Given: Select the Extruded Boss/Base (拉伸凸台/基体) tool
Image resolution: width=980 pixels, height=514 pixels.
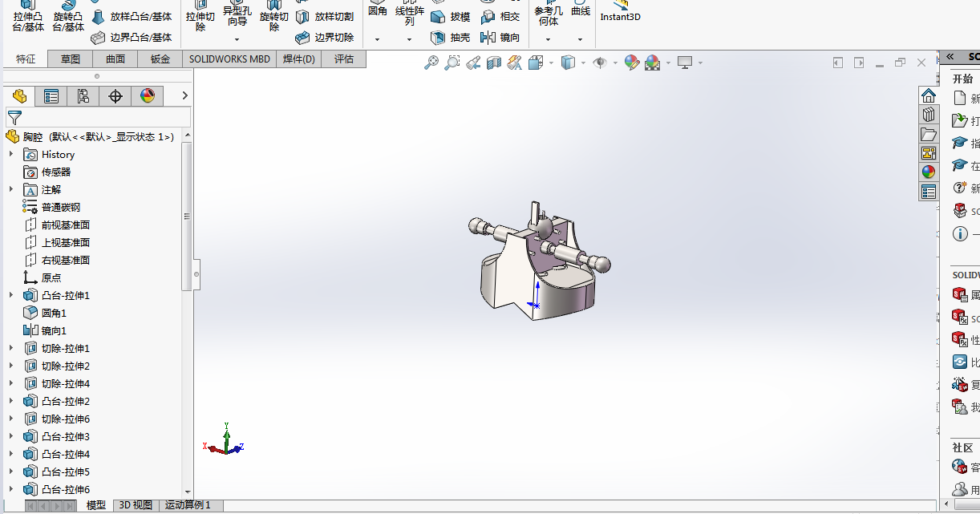Looking at the screenshot, I should 28,16.
